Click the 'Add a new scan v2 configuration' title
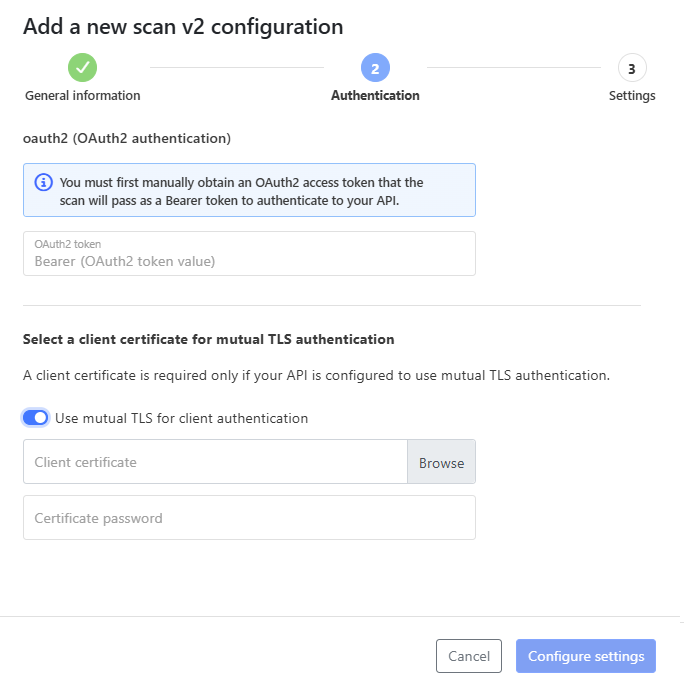The height and width of the screenshot is (688, 684). 183,27
